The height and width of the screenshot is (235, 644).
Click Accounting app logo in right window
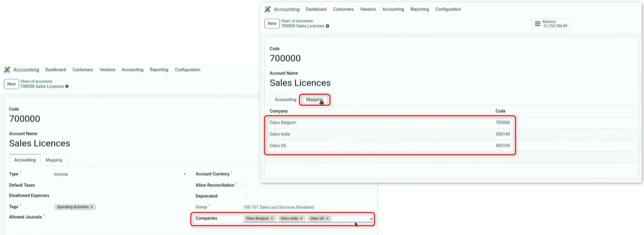[x=267, y=9]
